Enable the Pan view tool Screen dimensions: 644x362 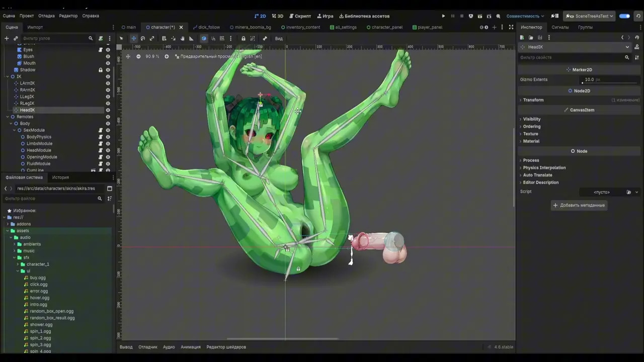pos(182,38)
